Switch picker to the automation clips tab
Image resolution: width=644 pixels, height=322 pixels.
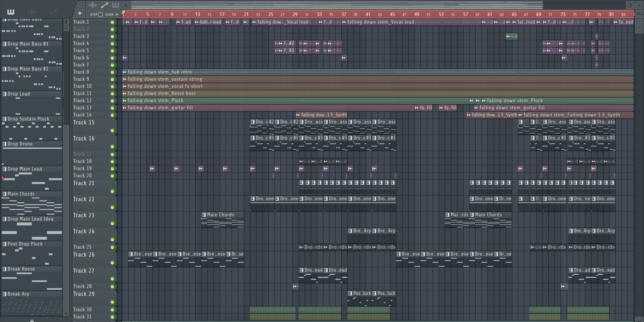(x=53, y=12)
